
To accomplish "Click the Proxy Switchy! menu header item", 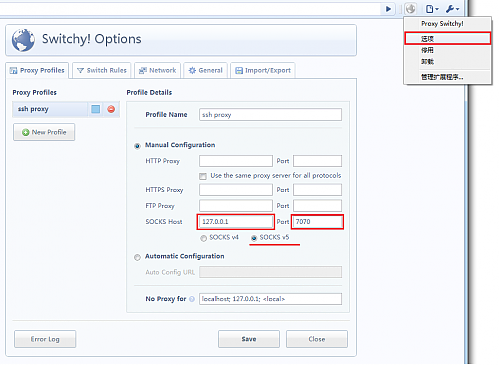I will pos(447,24).
